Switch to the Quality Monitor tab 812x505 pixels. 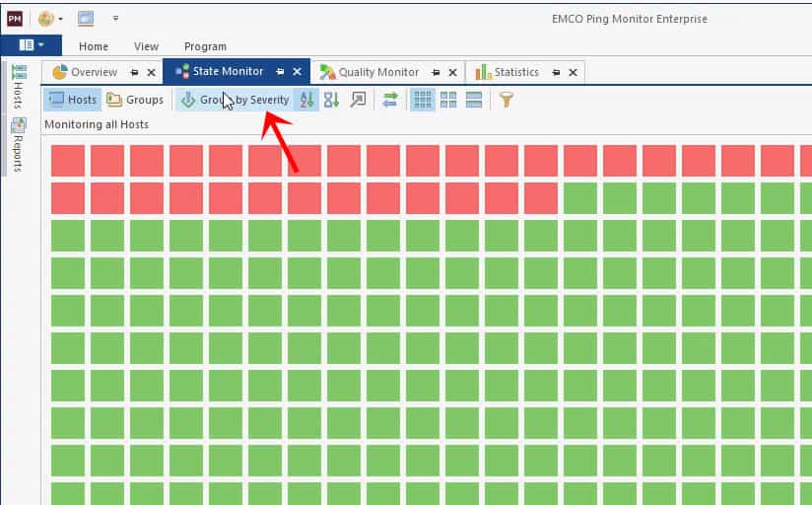tap(378, 72)
